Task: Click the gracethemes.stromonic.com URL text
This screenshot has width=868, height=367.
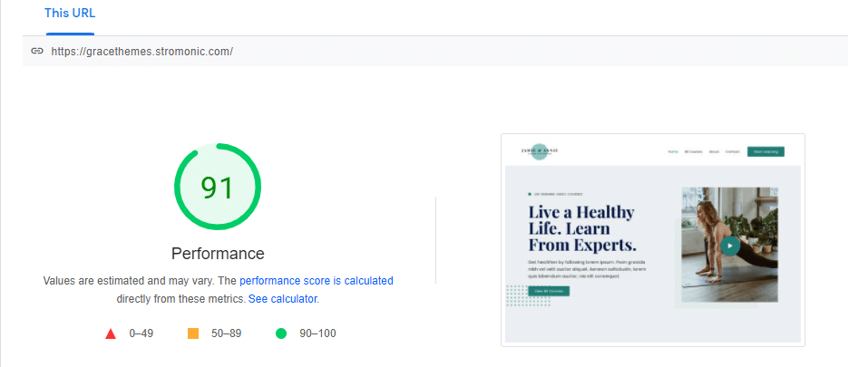Action: point(142,52)
